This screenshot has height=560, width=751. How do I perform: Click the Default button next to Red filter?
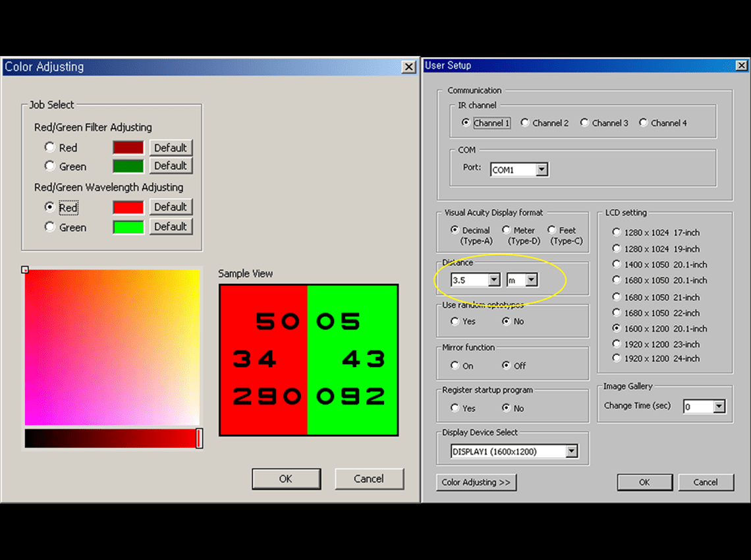170,148
